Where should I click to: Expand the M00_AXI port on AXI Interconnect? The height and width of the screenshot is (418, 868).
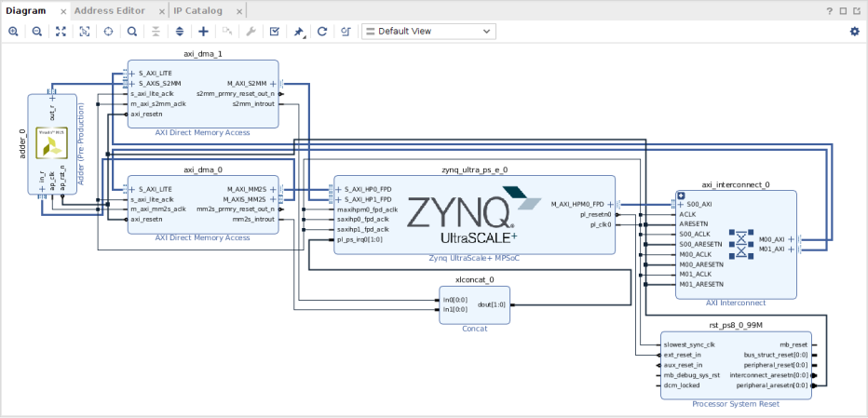791,239
